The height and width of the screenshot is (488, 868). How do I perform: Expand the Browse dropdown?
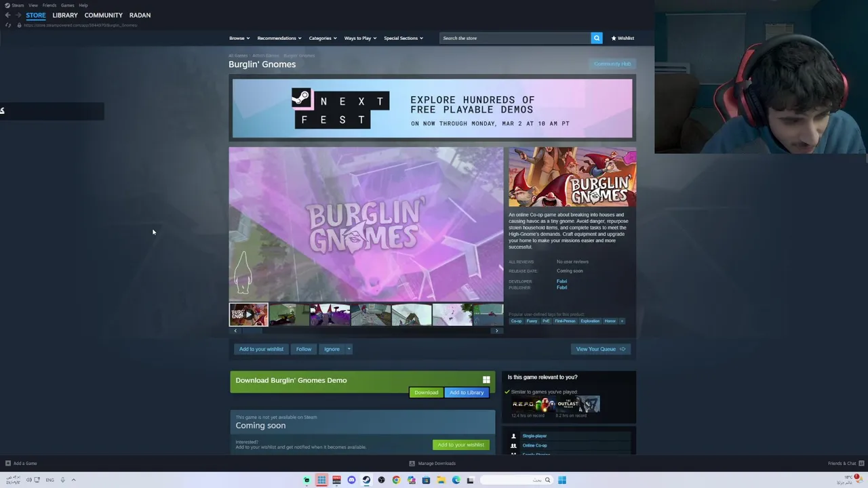[239, 38]
